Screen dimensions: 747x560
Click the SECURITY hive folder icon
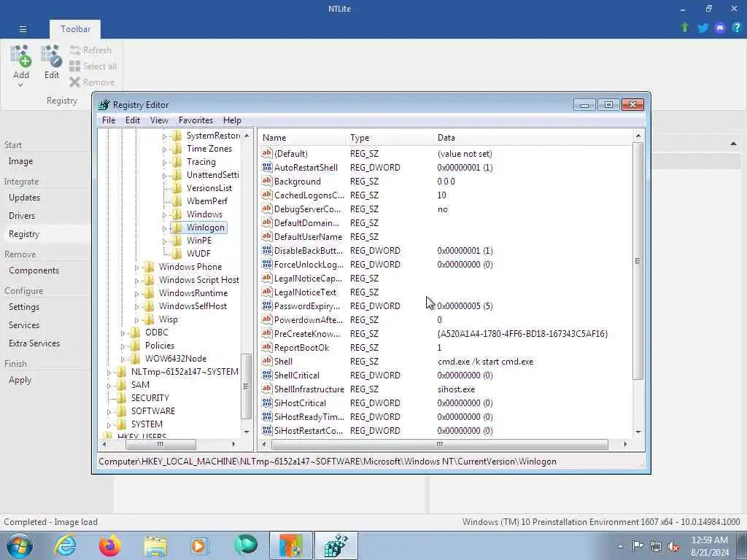122,397
